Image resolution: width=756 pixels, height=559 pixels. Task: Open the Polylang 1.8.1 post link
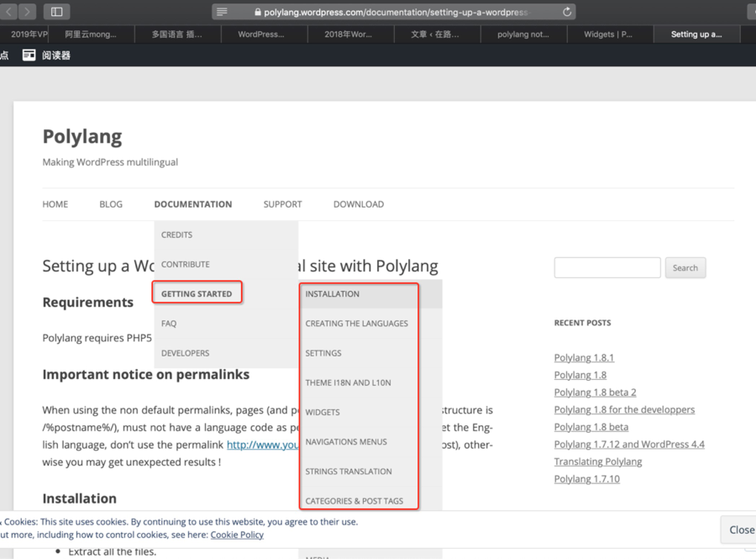coord(584,358)
